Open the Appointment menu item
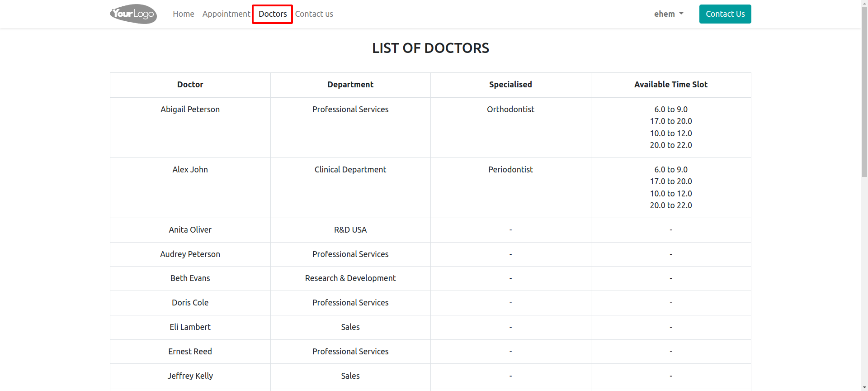The image size is (868, 391). pyautogui.click(x=226, y=14)
